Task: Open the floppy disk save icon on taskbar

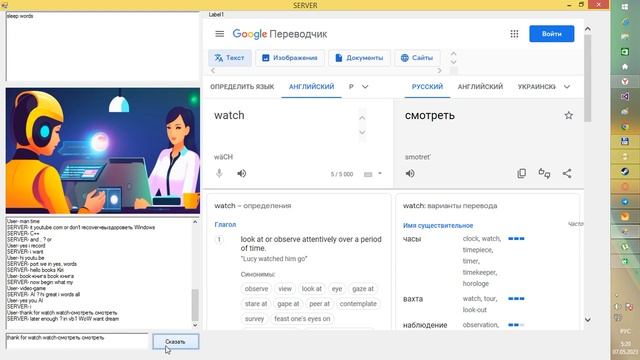Action: [625, 142]
